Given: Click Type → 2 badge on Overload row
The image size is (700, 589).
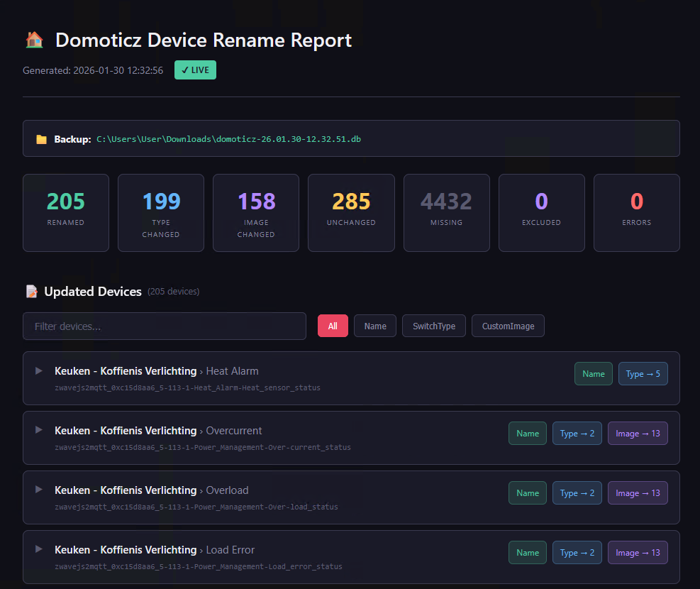Looking at the screenshot, I should click(x=577, y=493).
